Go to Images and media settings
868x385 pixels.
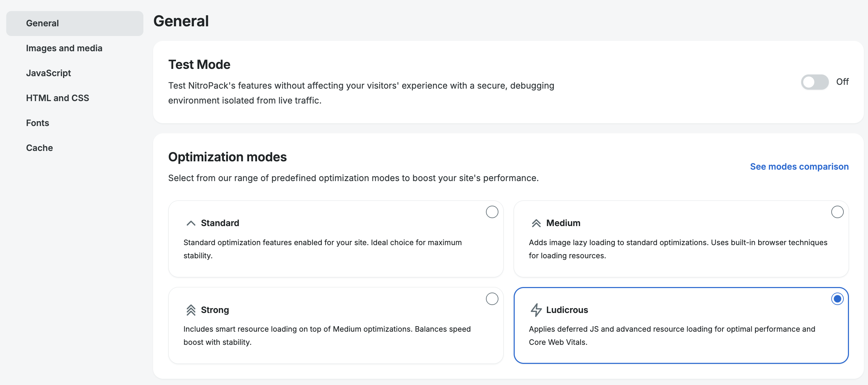64,48
